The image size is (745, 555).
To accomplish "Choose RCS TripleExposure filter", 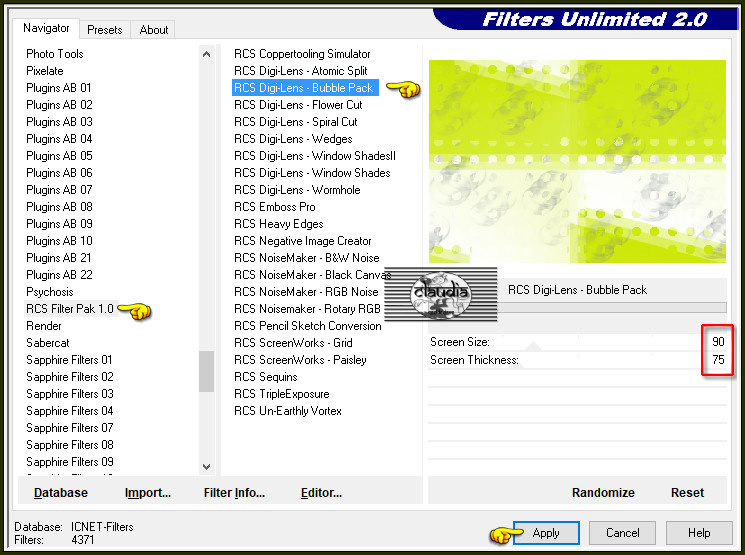I will click(282, 394).
